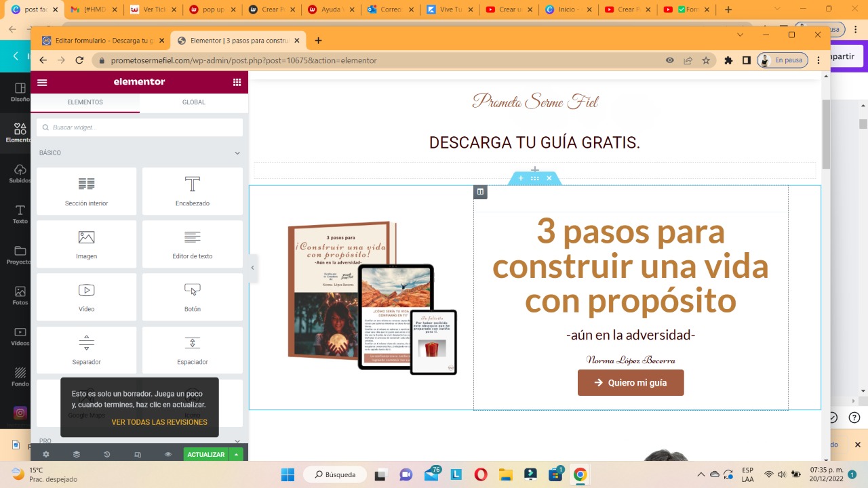
Task: Click VER TODAS LAS REVISIONES link
Action: (x=159, y=422)
